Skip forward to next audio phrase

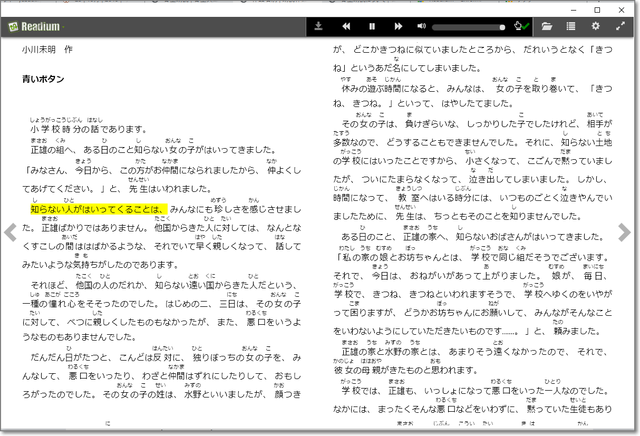398,26
